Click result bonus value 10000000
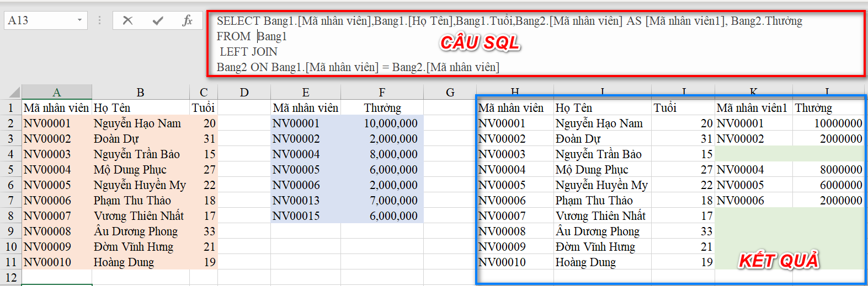The height and width of the screenshot is (286, 868). coord(828,123)
